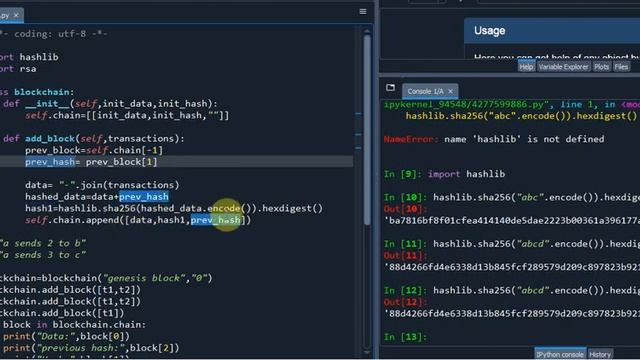Click the In [10] sha256 'abc' command
The width and height of the screenshot is (640, 360).
coord(512,198)
